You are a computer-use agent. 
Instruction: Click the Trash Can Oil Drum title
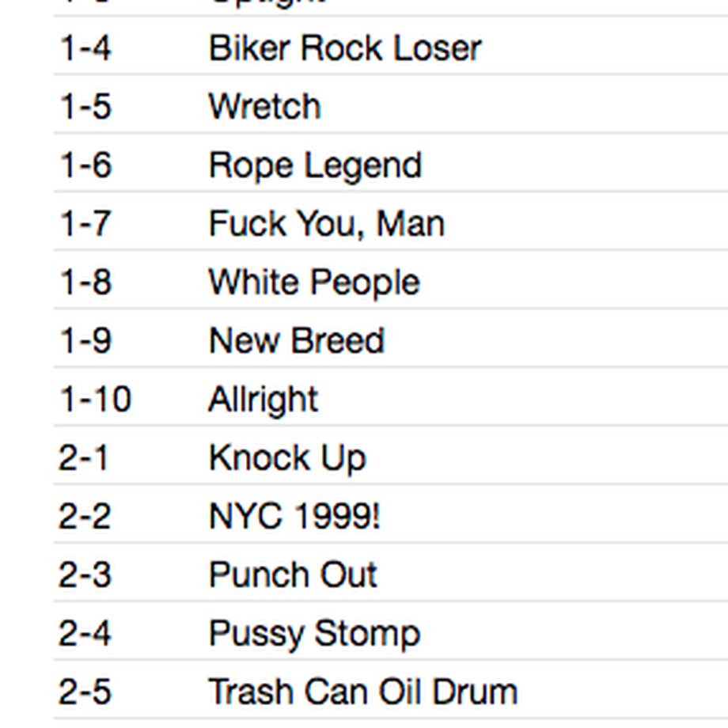[x=363, y=692]
